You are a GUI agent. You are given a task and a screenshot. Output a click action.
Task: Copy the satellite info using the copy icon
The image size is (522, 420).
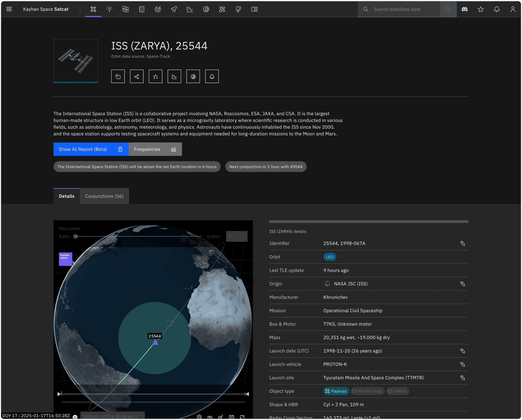click(x=118, y=77)
